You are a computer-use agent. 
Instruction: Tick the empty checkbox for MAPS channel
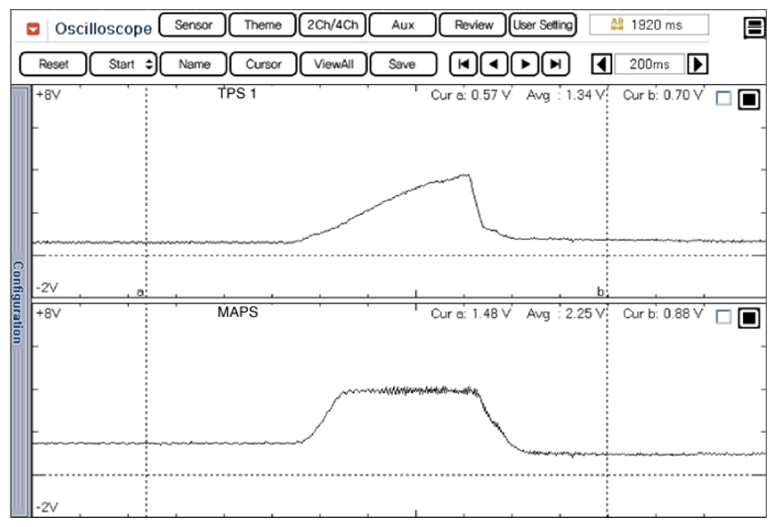(x=725, y=317)
